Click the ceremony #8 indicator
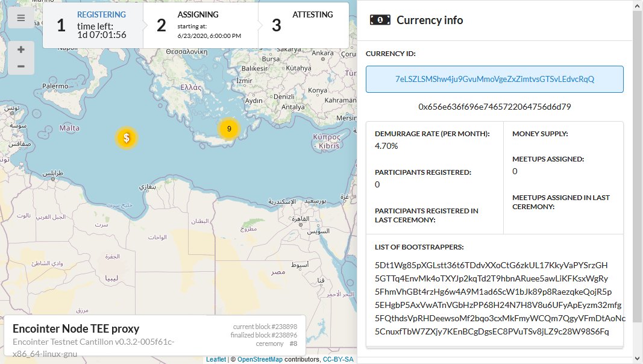This screenshot has height=364, width=643. tap(277, 344)
